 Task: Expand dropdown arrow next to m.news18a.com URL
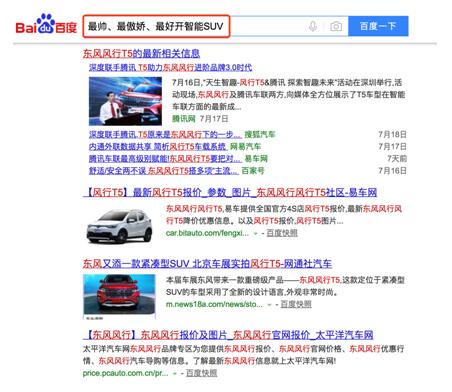(x=269, y=305)
